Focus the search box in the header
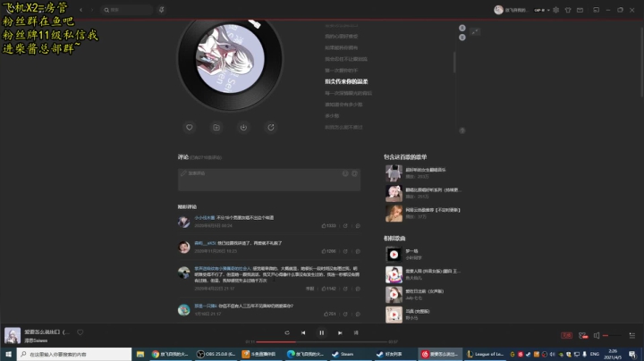Viewport: 644px width, 361px height. click(127, 10)
